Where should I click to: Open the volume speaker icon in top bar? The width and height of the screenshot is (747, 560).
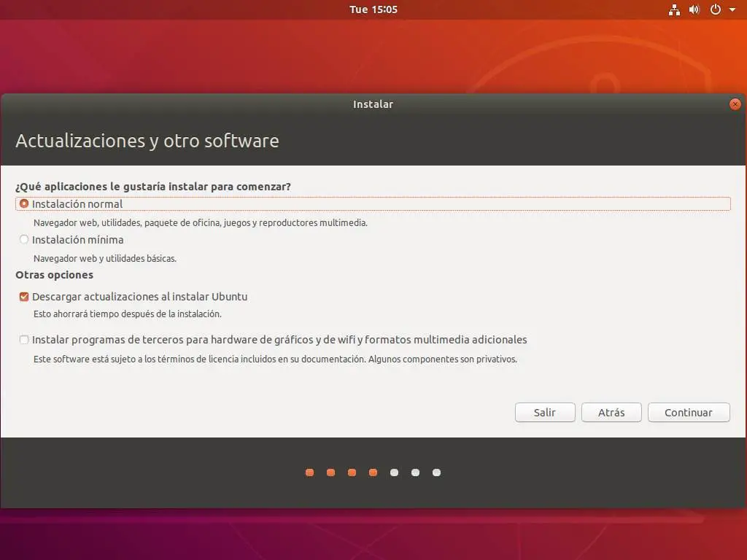694,9
